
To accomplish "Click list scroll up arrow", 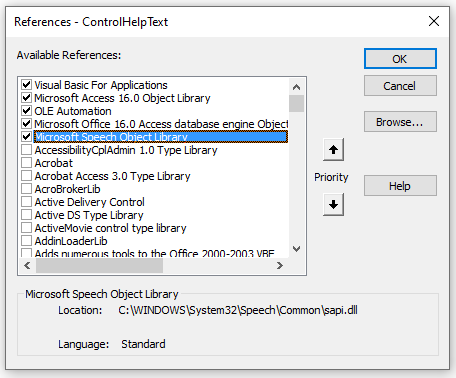I will 296,87.
